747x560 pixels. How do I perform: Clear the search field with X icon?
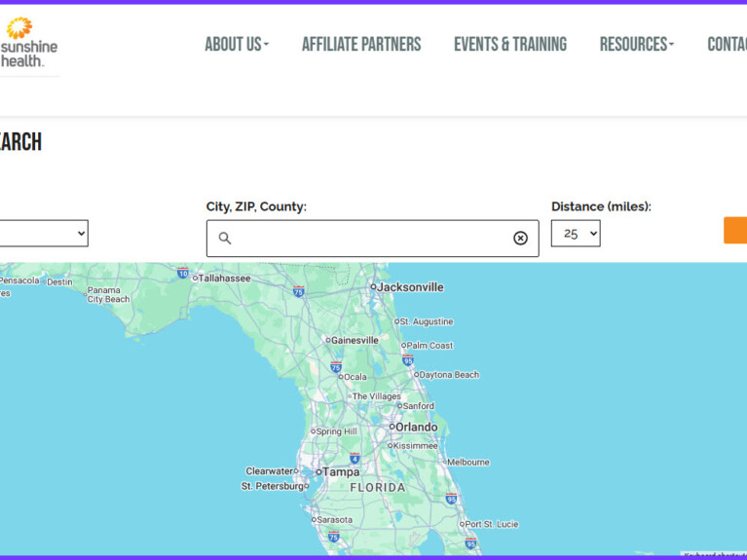[520, 239]
